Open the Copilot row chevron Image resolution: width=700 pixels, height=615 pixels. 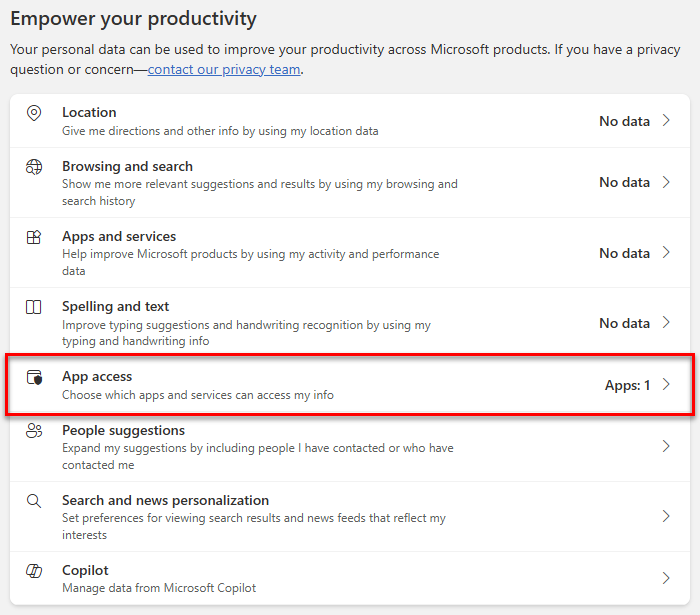pos(666,578)
